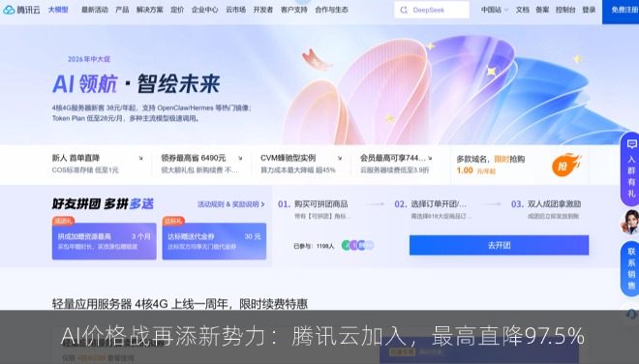Click 轻量应用服务器 4核4G section title
The image size is (639, 364).
(180, 304)
